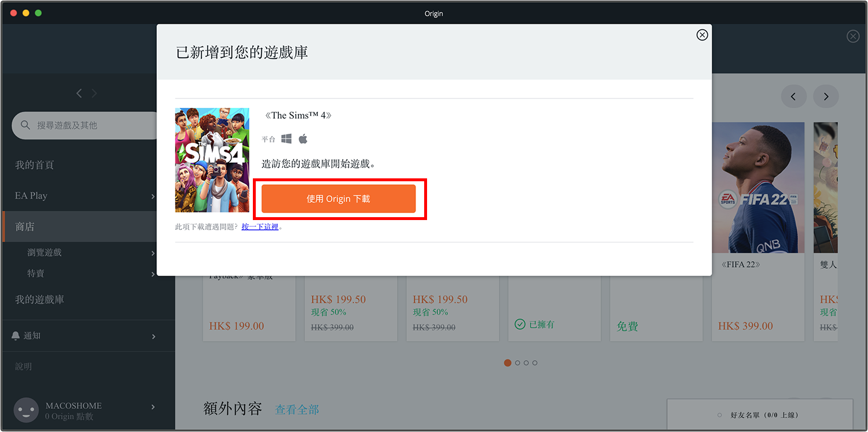
Task: Open the friends list 好友名單 bar
Action: (760, 415)
